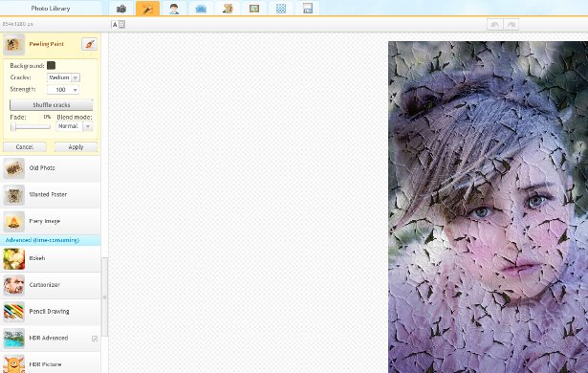Click the effects list vertical scrollbar
588x373 pixels.
click(104, 296)
